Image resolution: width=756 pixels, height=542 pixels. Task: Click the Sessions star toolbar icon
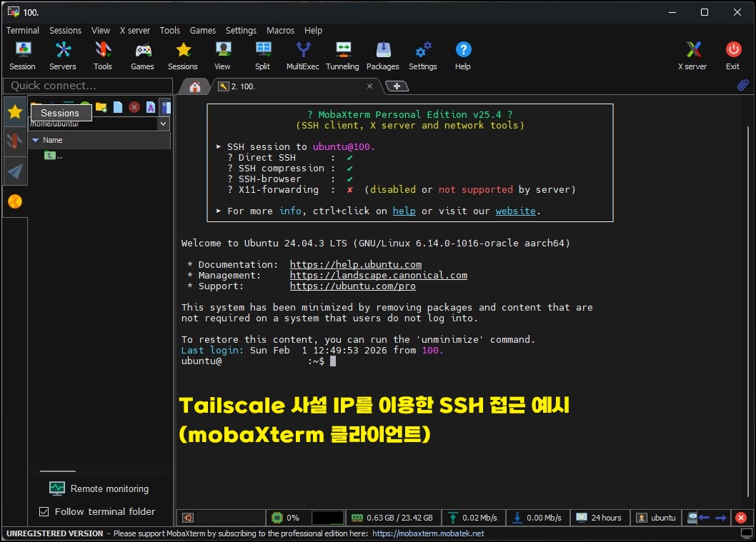183,56
